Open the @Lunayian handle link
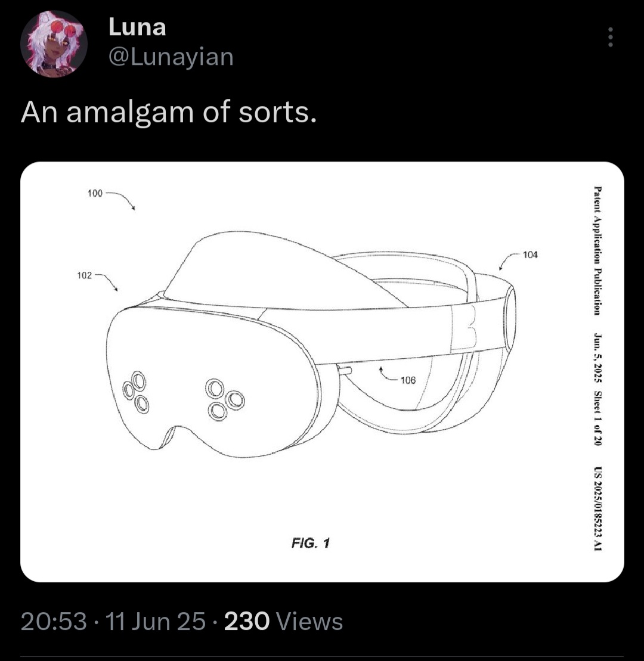This screenshot has height=661, width=644. point(171,57)
